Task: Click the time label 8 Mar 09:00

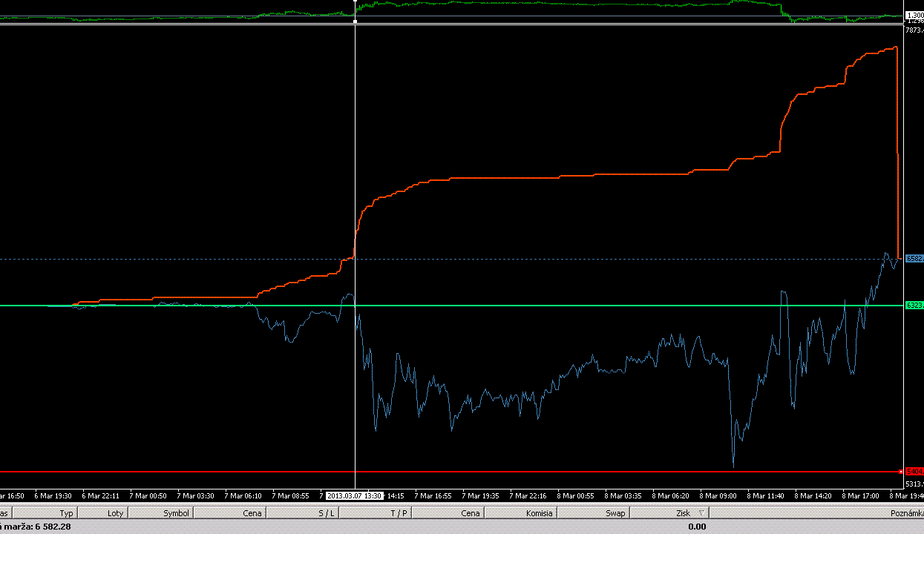Action: [718, 495]
